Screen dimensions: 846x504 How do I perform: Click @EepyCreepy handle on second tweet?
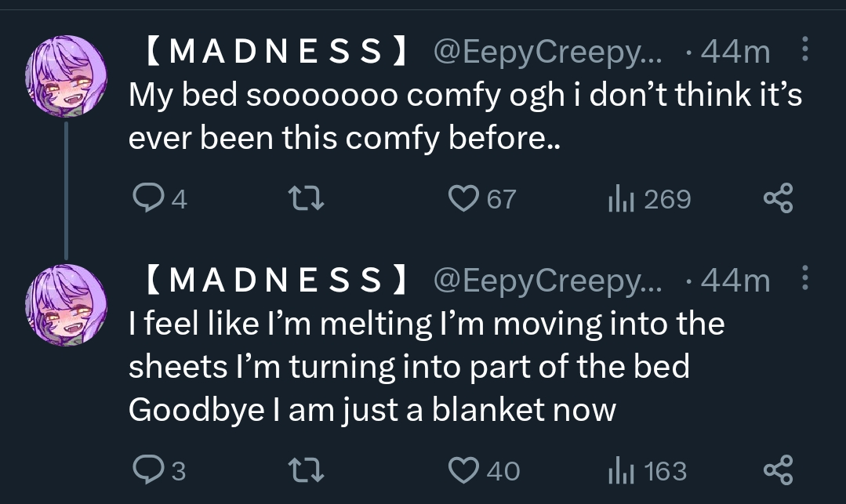[547, 280]
